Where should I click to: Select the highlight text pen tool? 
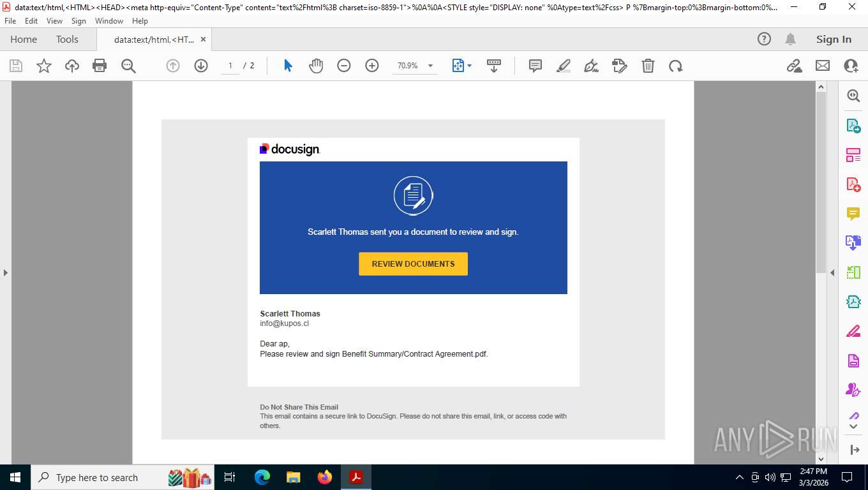(564, 66)
